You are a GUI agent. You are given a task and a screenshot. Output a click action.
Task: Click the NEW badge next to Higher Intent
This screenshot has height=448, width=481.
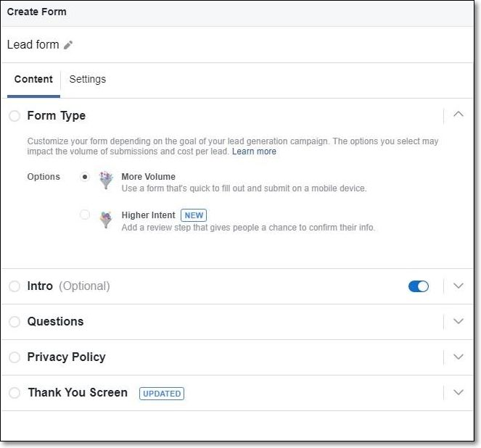coord(194,215)
